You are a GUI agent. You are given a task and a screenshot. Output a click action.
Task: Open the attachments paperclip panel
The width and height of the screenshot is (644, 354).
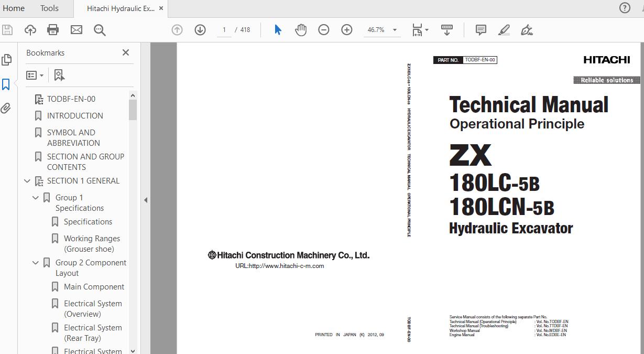pyautogui.click(x=6, y=109)
